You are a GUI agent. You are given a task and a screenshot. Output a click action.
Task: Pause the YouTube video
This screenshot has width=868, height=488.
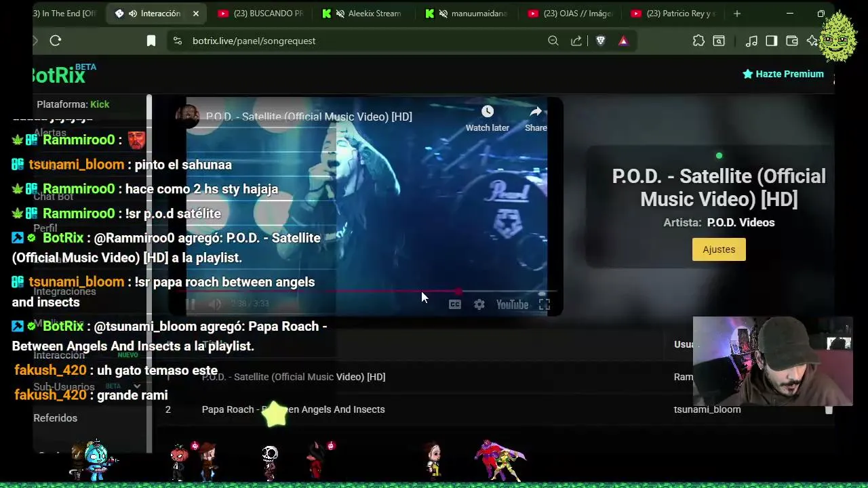[191, 304]
